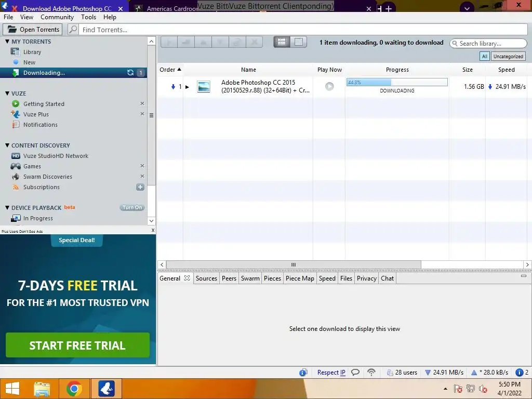532x399 pixels.
Task: Click the 44.3% download progress bar
Action: click(397, 82)
